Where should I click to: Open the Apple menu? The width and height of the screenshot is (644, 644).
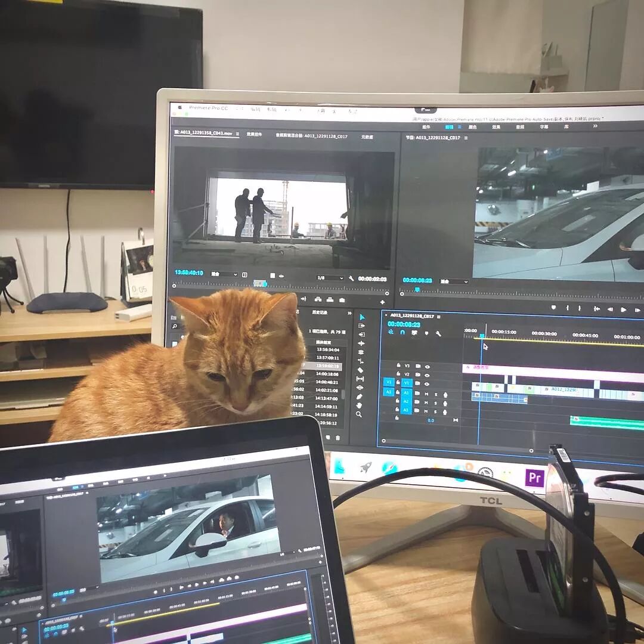pyautogui.click(x=179, y=107)
